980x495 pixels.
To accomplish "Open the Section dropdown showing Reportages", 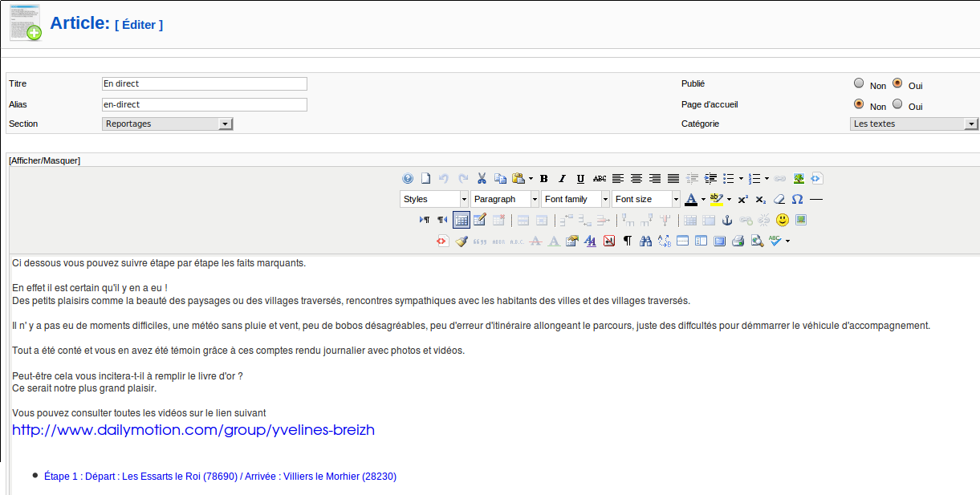I will click(x=168, y=124).
